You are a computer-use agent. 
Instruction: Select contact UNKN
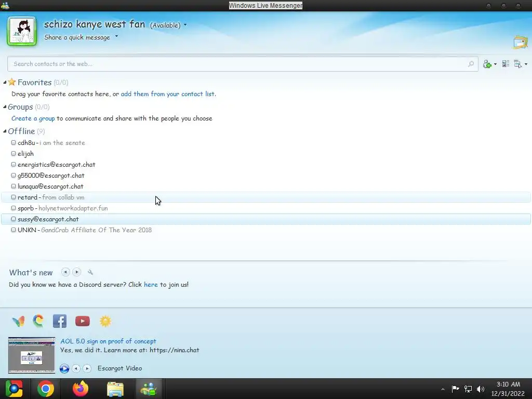click(266, 230)
